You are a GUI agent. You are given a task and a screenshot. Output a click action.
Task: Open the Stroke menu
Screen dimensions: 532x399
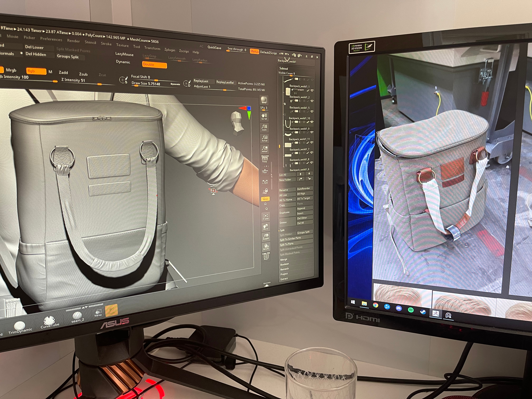(x=106, y=44)
